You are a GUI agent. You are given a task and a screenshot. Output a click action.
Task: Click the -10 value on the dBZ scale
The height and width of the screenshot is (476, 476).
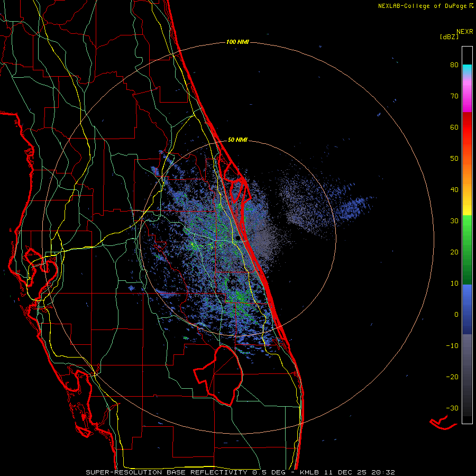point(452,346)
